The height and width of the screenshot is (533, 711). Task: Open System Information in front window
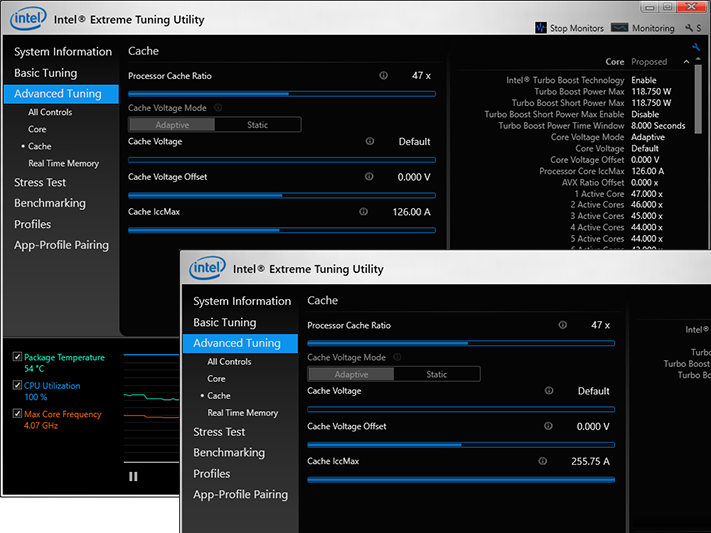coord(242,301)
